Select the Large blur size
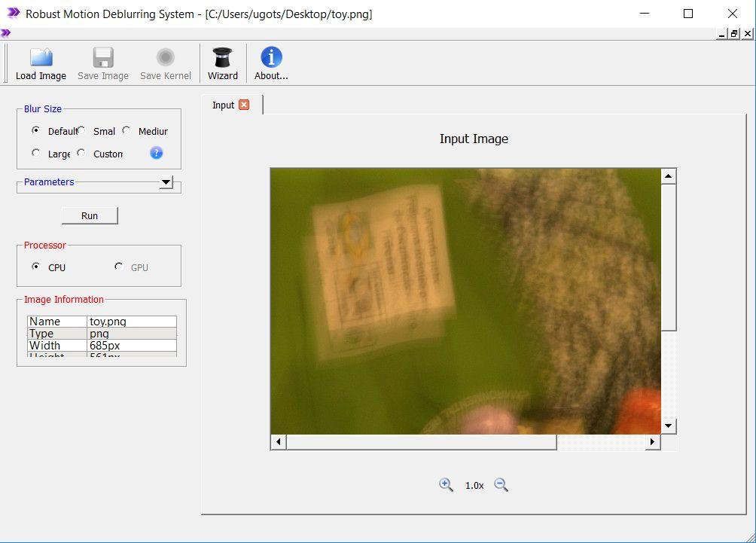Viewport: 756px width, 543px height. click(x=35, y=153)
